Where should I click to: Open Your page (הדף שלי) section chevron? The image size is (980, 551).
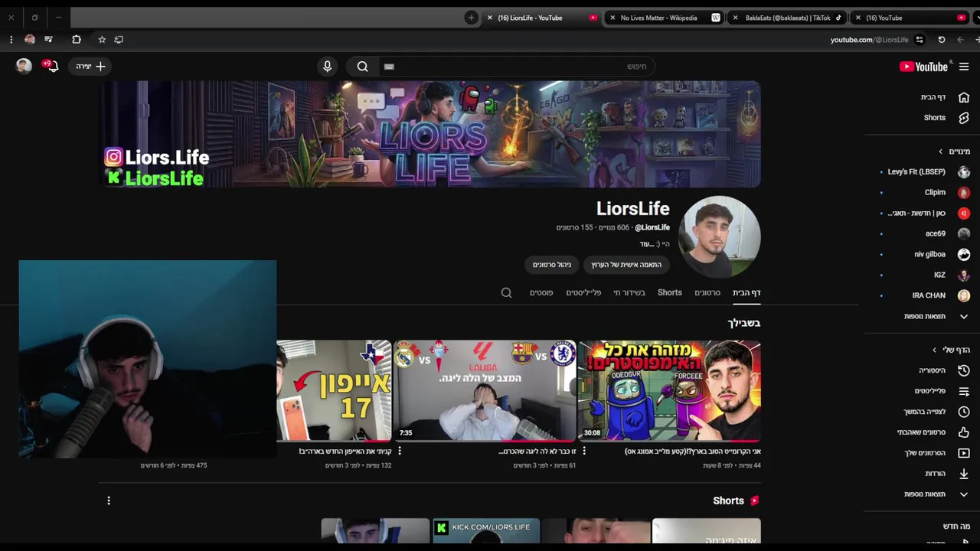(934, 350)
